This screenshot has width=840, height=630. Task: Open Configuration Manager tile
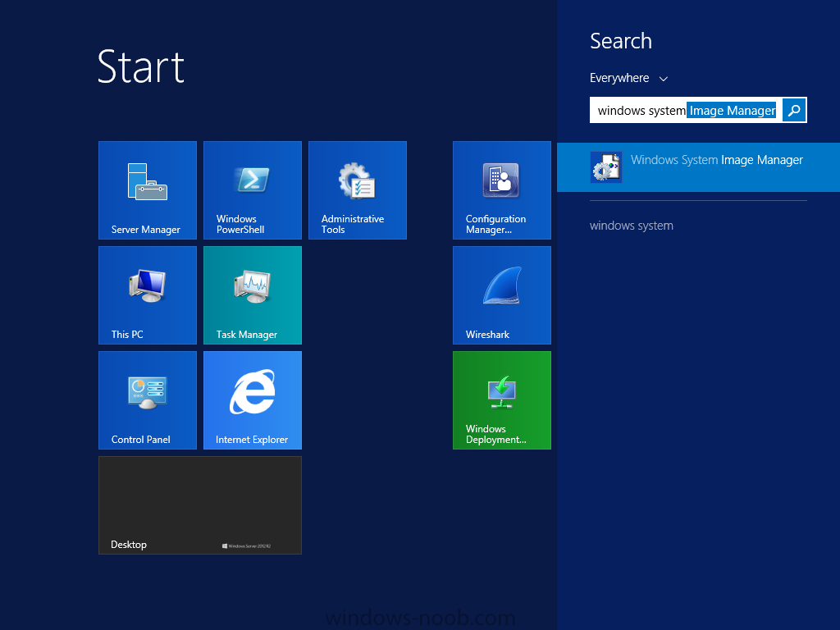click(501, 190)
